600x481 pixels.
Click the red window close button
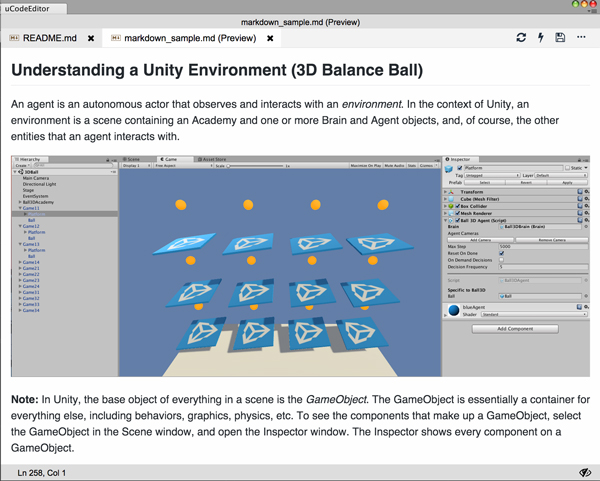tap(593, 4)
